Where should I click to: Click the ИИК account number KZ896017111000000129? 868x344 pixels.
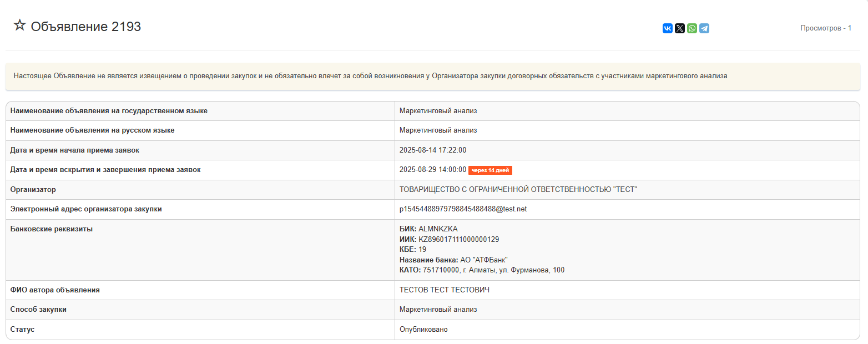tap(458, 240)
